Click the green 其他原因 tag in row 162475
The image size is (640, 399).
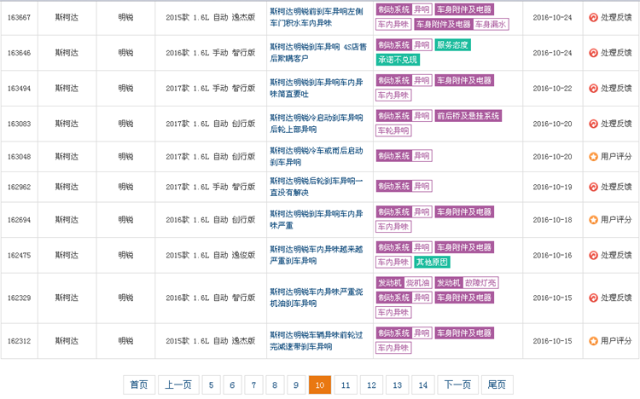[x=432, y=262]
